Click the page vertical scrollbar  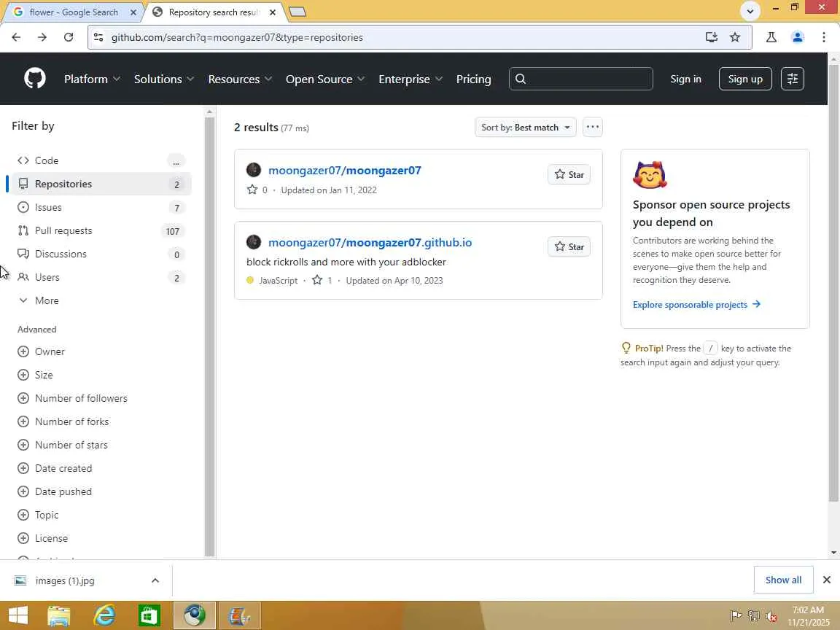tap(833, 283)
